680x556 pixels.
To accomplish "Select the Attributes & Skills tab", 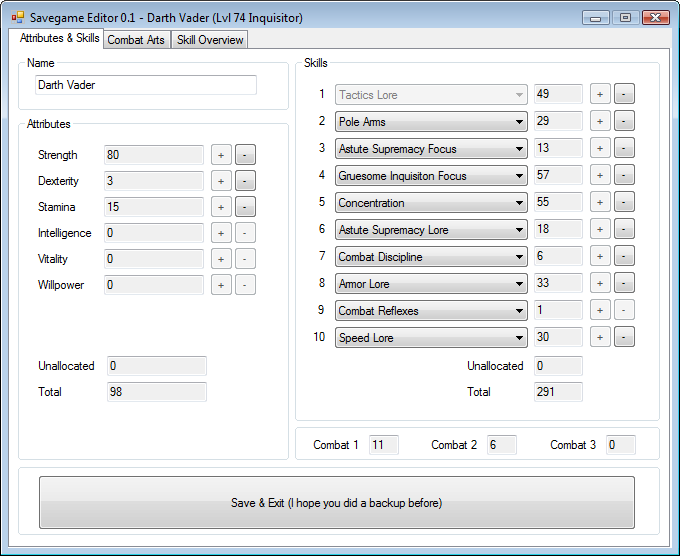I will [59, 38].
